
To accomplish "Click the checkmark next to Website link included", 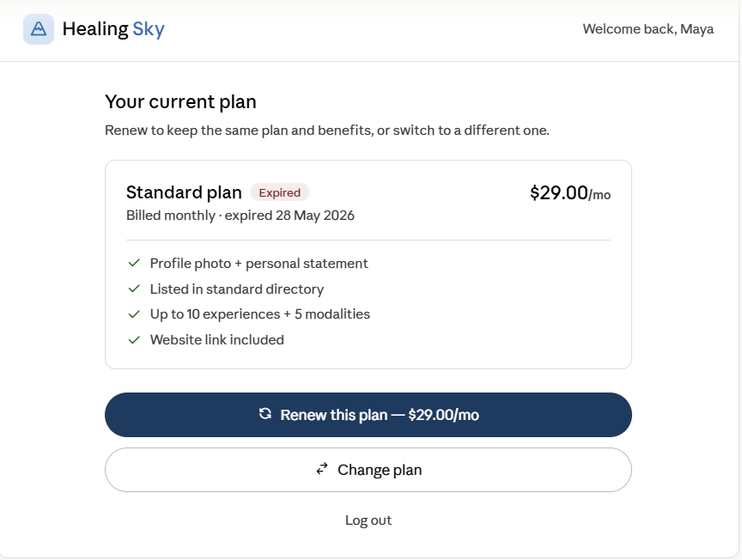I will [134, 340].
